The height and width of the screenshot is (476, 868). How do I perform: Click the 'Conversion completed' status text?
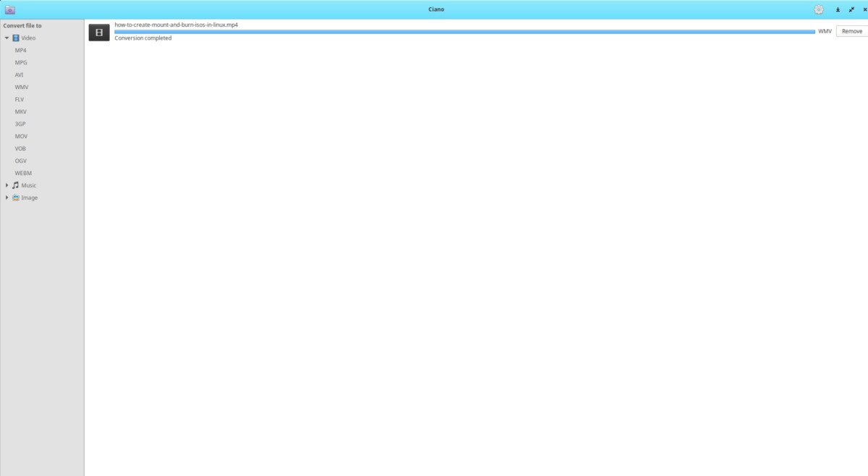pyautogui.click(x=143, y=38)
